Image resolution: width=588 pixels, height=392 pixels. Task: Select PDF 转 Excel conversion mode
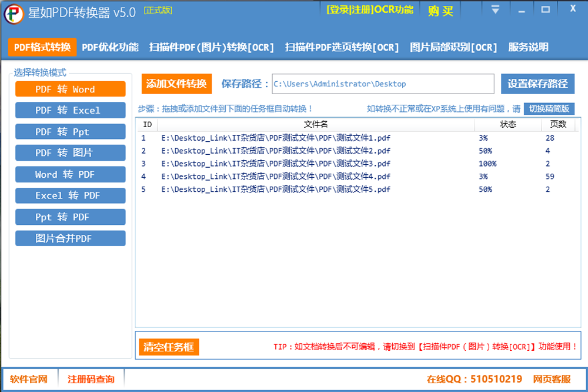point(71,110)
